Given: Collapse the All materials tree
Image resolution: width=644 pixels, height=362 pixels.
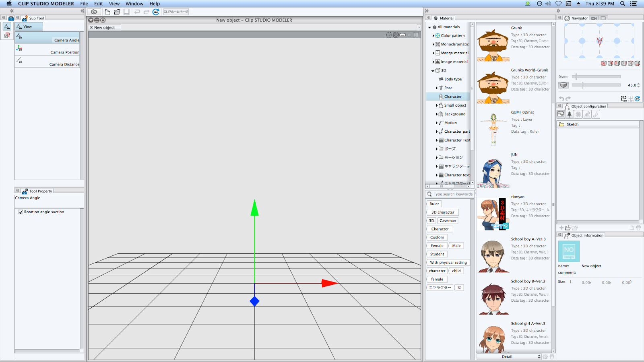Looking at the screenshot, I should tap(429, 27).
